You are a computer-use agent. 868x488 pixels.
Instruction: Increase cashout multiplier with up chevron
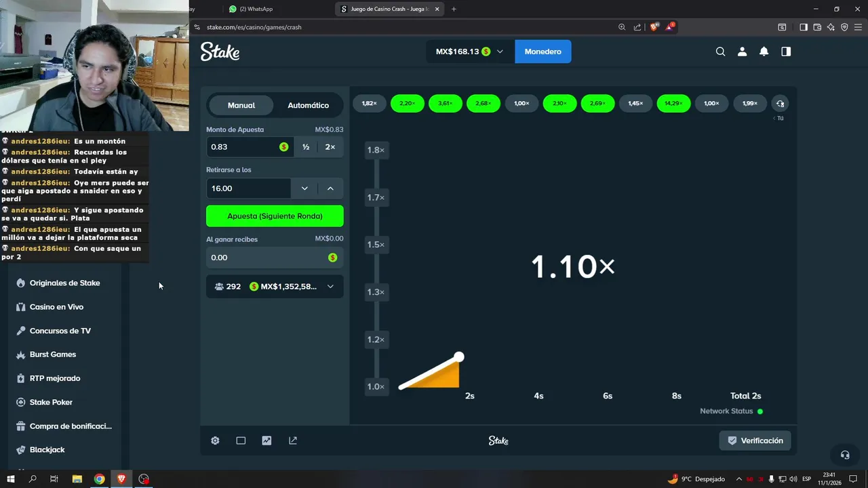[330, 188]
